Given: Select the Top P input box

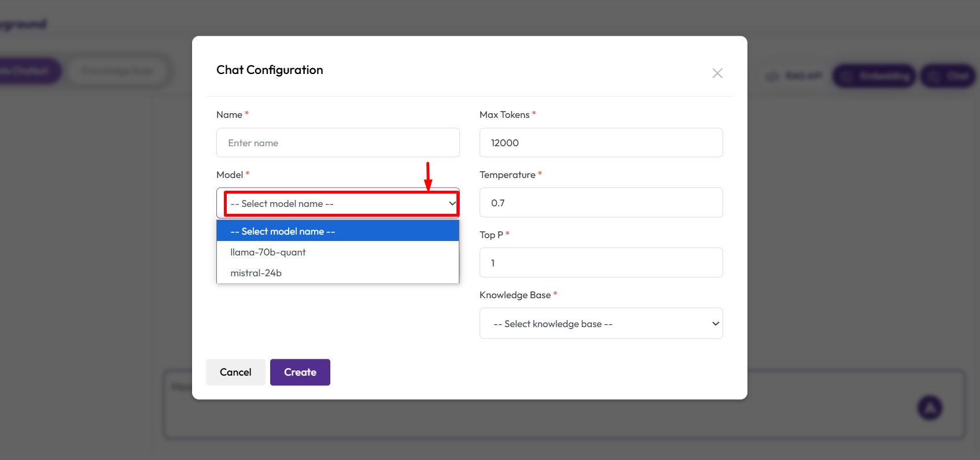Looking at the screenshot, I should (x=600, y=263).
